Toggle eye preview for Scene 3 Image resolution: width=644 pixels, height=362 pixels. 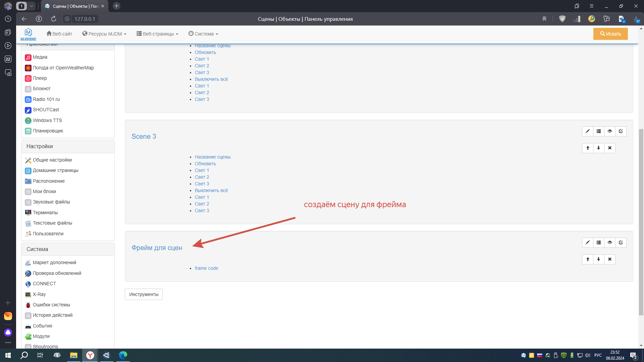tap(609, 131)
